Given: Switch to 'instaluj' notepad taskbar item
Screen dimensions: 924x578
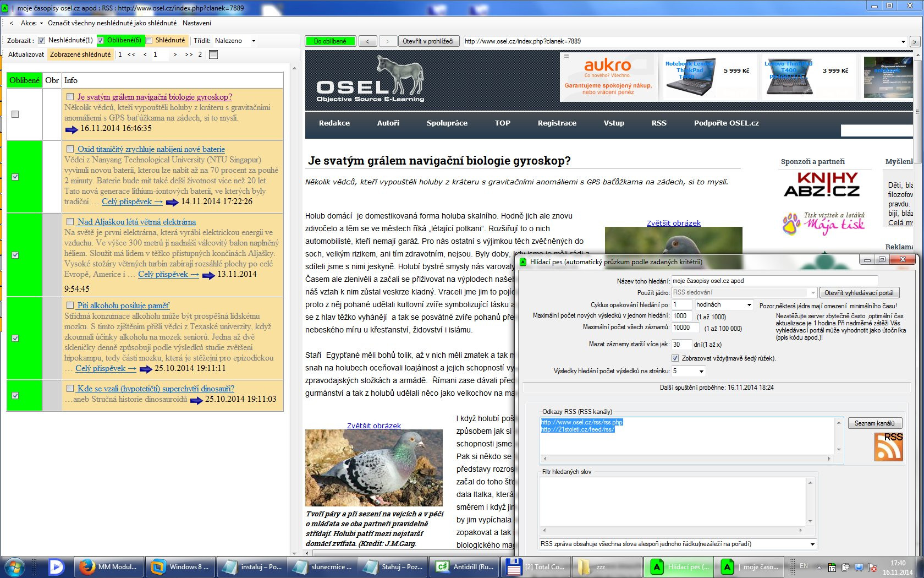Looking at the screenshot, I should pos(252,566).
